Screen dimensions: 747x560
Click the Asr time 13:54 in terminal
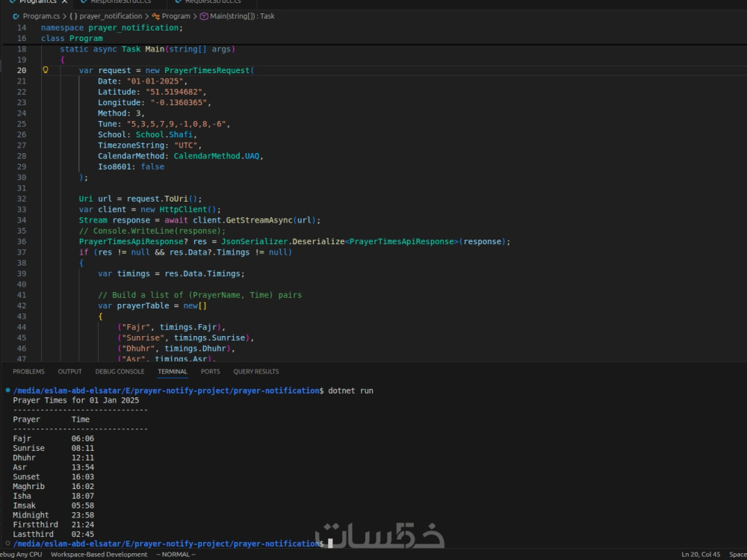83,467
